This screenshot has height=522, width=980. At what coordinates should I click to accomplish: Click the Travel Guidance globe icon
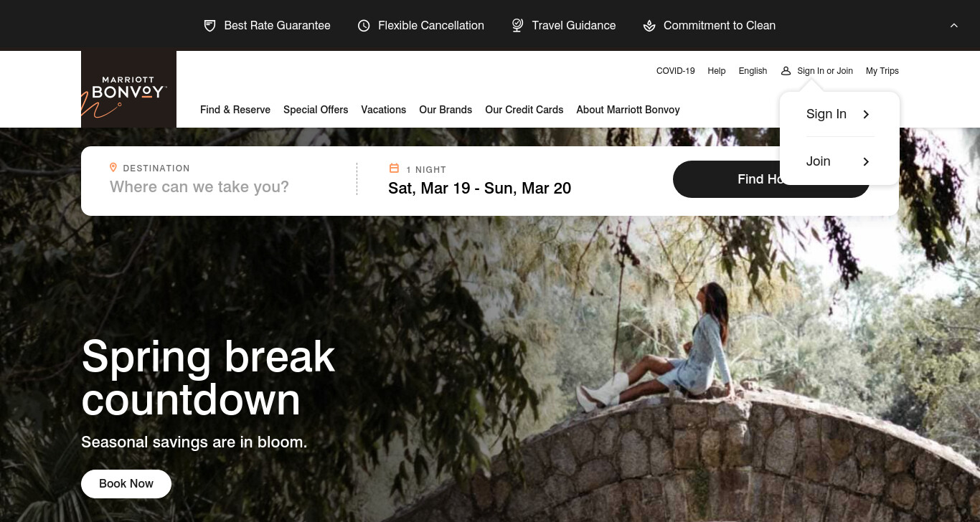click(517, 26)
